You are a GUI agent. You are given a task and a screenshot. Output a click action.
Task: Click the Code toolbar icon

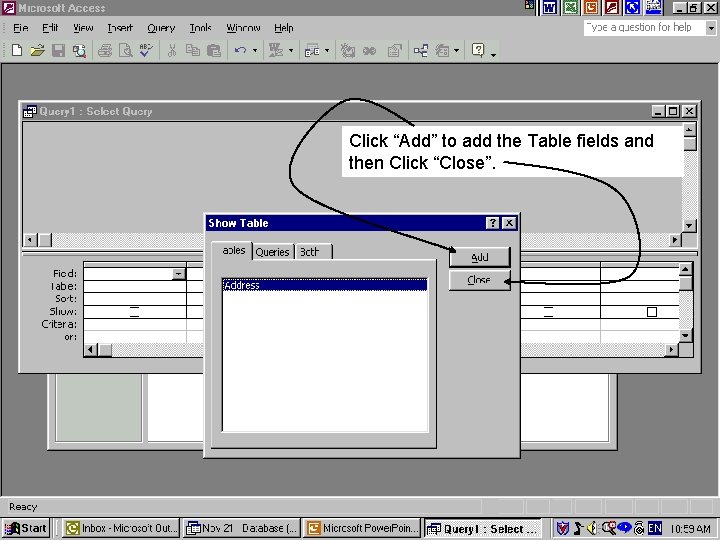348,50
